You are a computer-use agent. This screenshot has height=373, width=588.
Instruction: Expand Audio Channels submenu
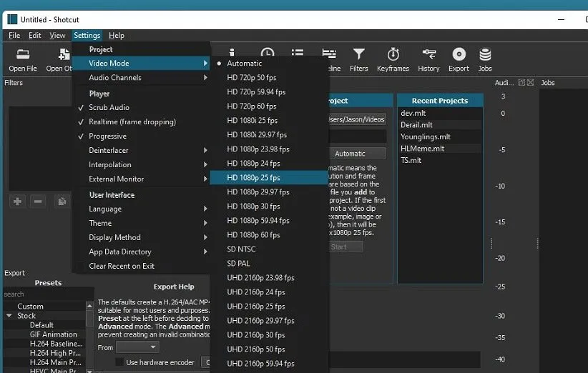(x=141, y=77)
